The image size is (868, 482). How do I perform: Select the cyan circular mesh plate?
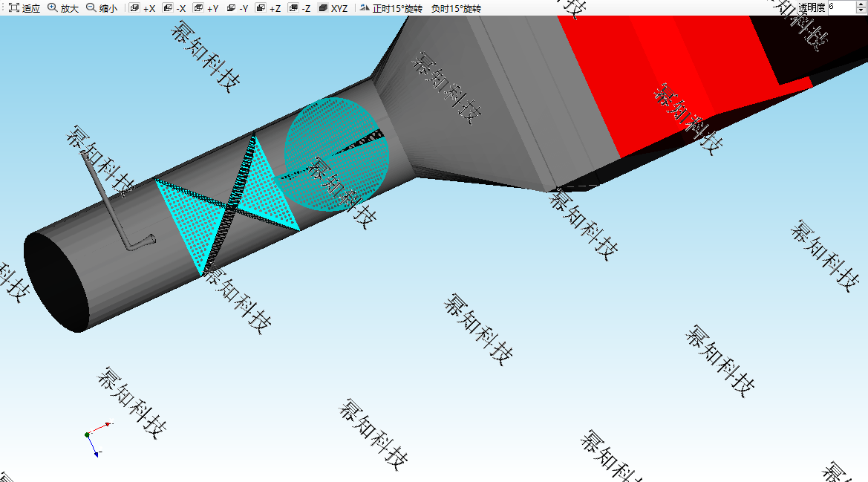pos(336,154)
